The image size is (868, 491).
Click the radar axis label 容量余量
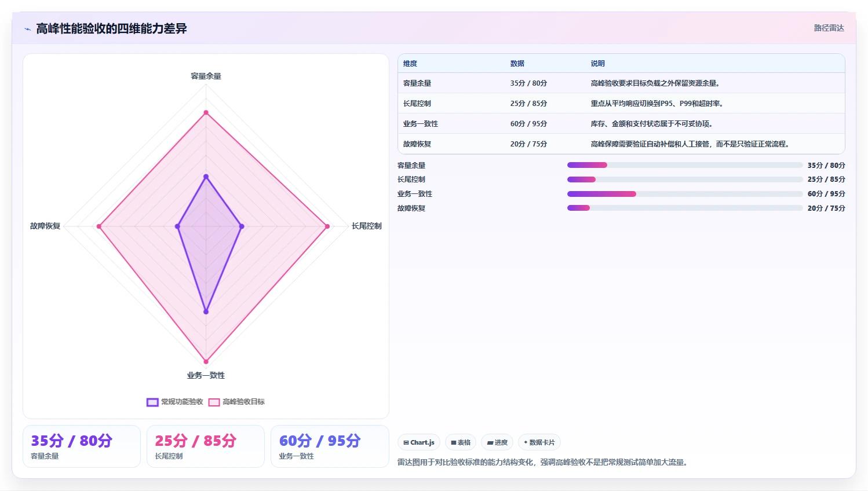tap(206, 76)
